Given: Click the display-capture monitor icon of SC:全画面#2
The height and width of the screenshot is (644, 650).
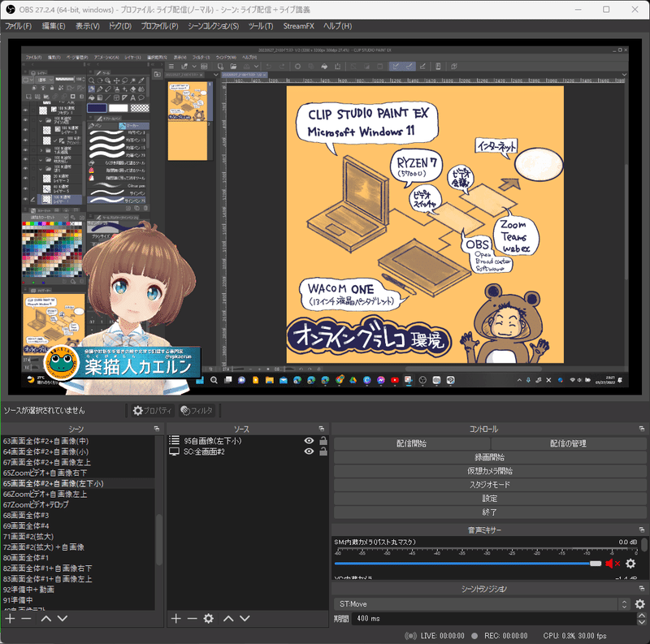Looking at the screenshot, I should click(175, 452).
